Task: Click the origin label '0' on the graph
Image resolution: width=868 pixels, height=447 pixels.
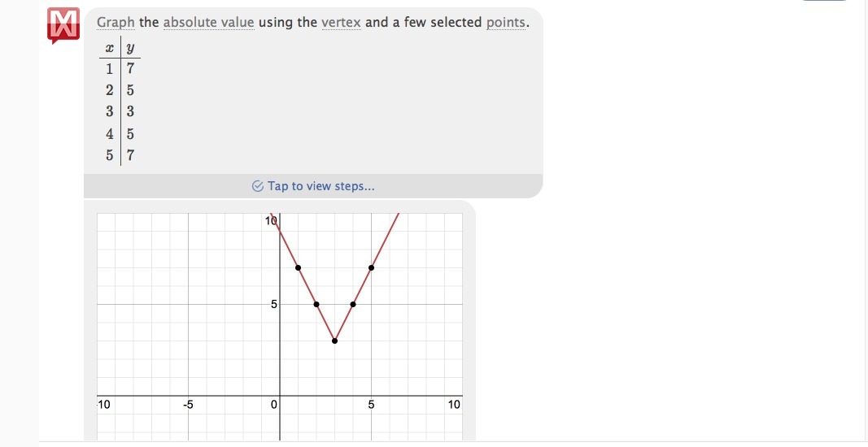Action: pos(275,404)
